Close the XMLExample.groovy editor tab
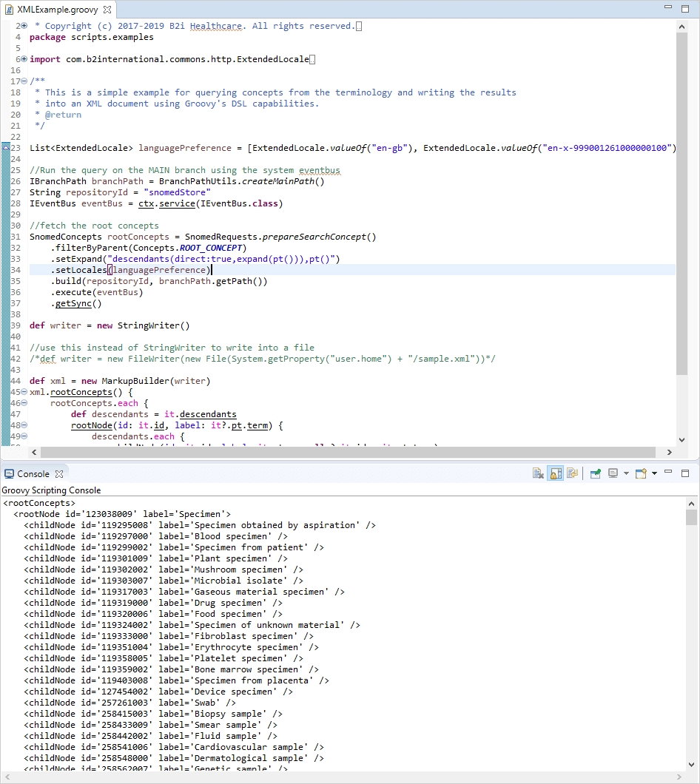Viewport: 700px width, 784px height. click(x=108, y=10)
